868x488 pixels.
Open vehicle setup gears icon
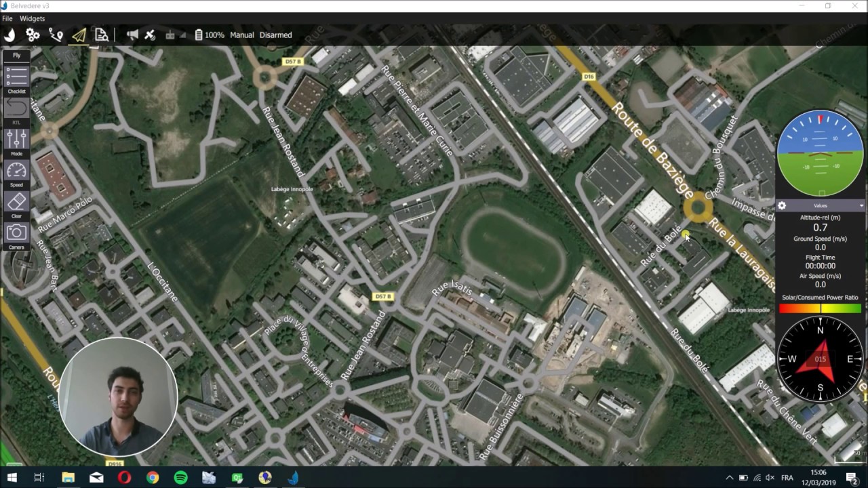click(33, 35)
